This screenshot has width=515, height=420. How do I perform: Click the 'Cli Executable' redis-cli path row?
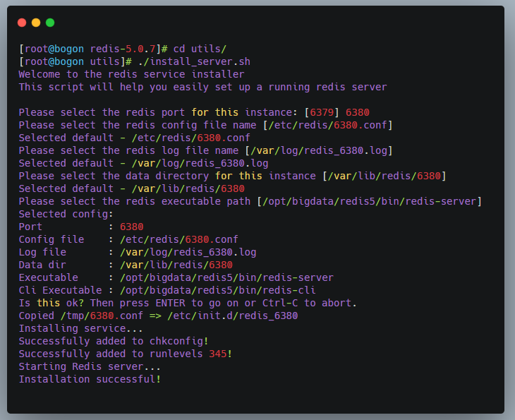click(167, 291)
